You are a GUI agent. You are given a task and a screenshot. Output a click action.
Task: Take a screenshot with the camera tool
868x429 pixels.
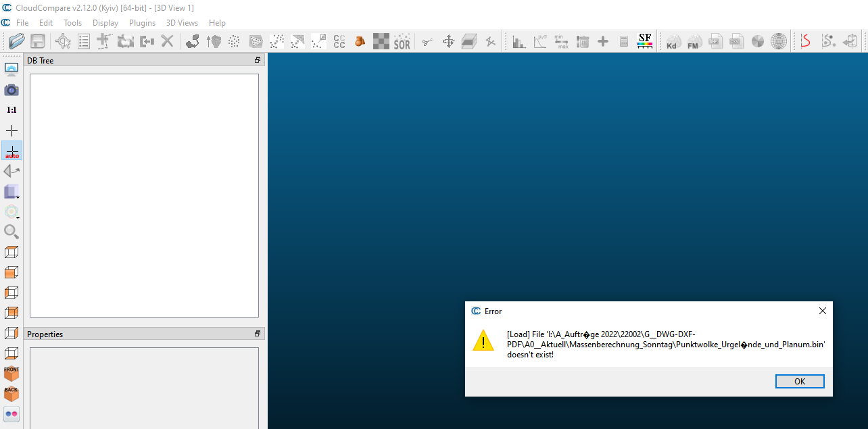click(11, 89)
